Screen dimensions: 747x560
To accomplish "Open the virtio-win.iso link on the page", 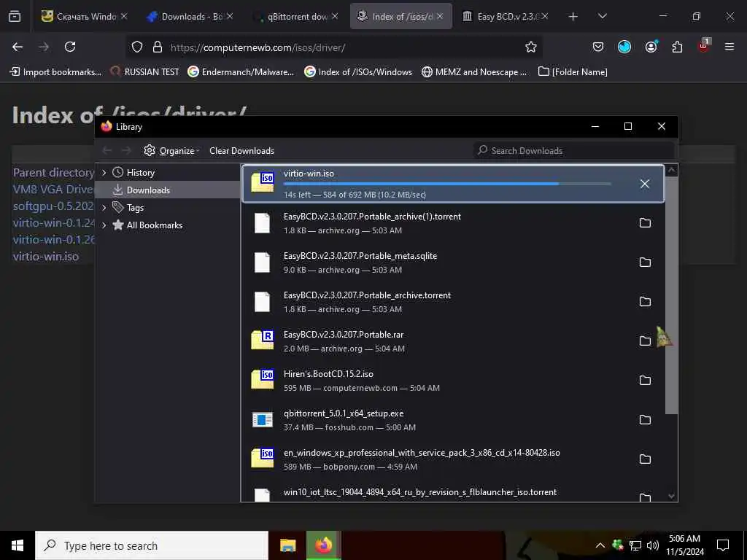I will point(46,256).
